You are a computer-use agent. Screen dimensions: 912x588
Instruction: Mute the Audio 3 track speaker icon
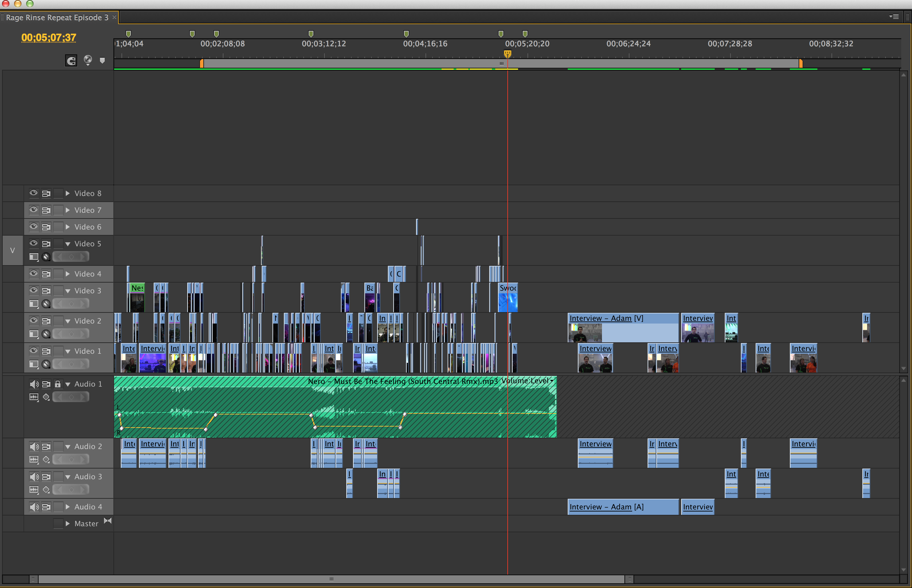(34, 477)
